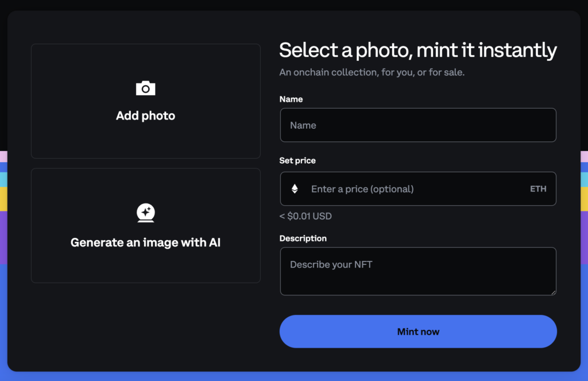Click the Description label
588x381 pixels.
coord(303,238)
